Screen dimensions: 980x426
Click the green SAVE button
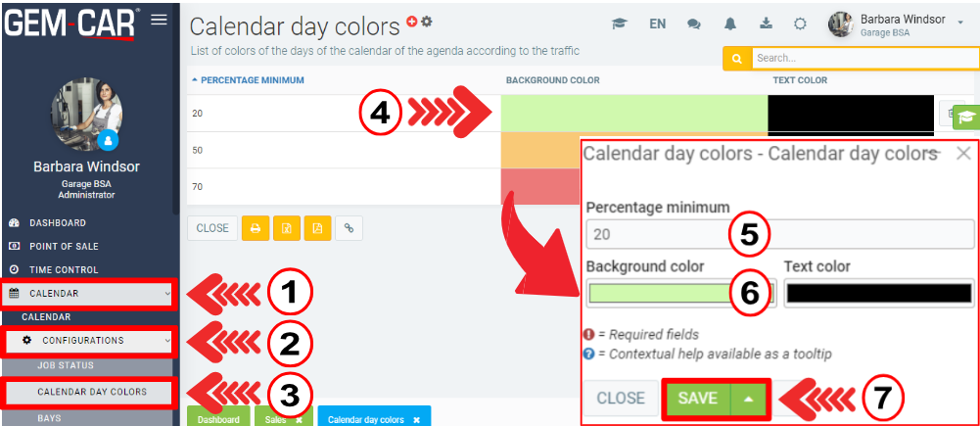click(697, 399)
